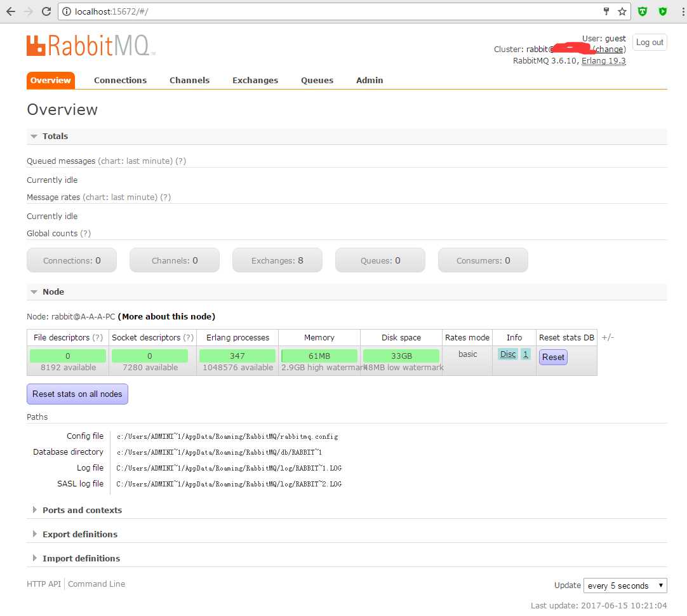This screenshot has width=687, height=616.
Task: Switch to the Connections tab
Action: point(120,80)
